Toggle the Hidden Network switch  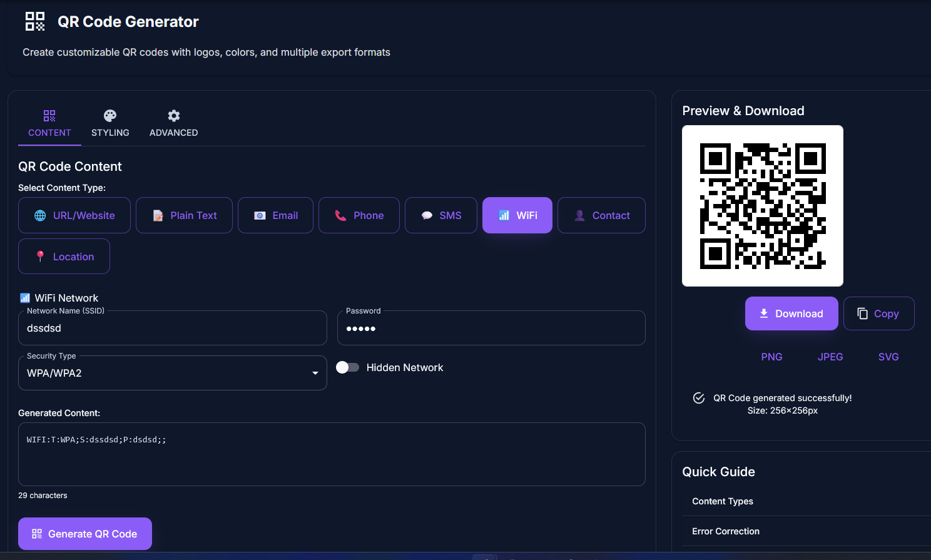(x=347, y=367)
